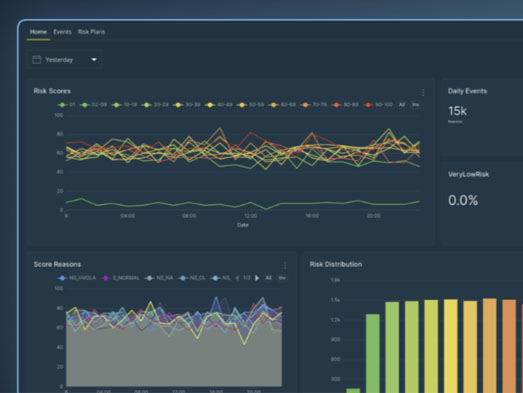Click the Risk Scores panel title
The width and height of the screenshot is (523, 393).
coord(52,91)
